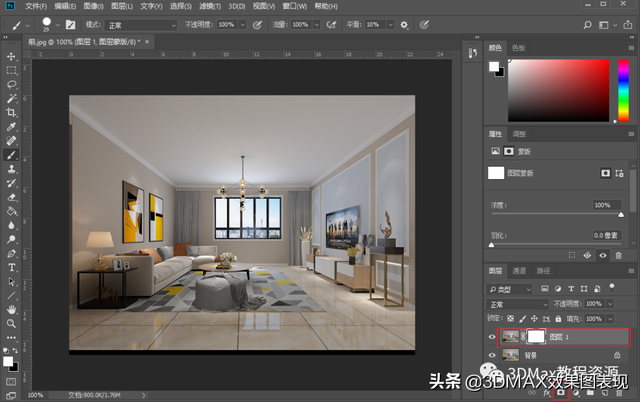Switch to the 路径 tab
640x402 pixels.
point(543,271)
